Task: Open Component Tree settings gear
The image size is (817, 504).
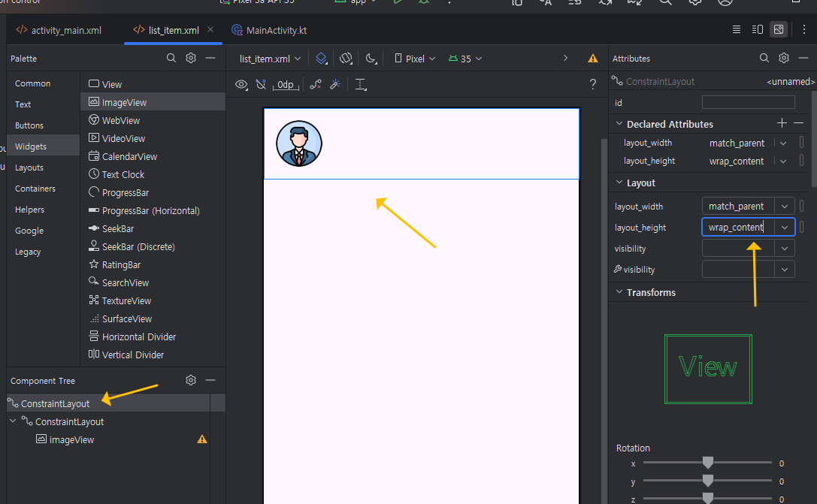Action: click(191, 380)
